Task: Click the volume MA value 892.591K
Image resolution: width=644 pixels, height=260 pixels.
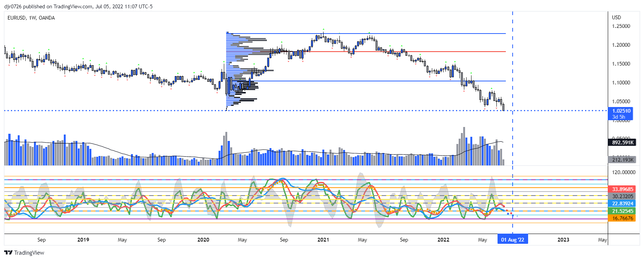Action: coord(622,142)
